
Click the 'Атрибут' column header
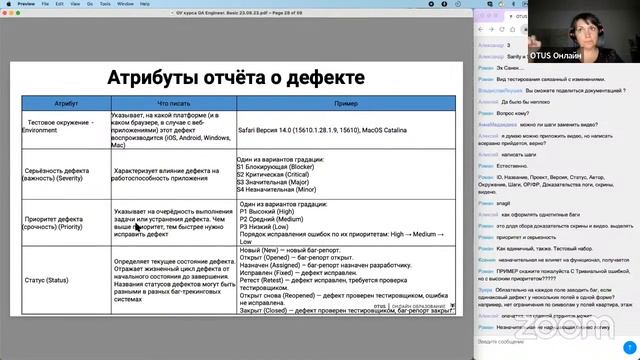(66, 104)
